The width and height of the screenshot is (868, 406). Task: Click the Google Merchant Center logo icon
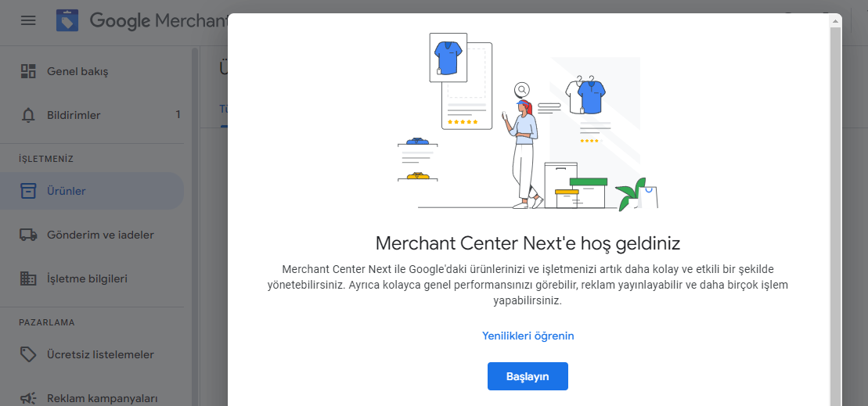[67, 20]
